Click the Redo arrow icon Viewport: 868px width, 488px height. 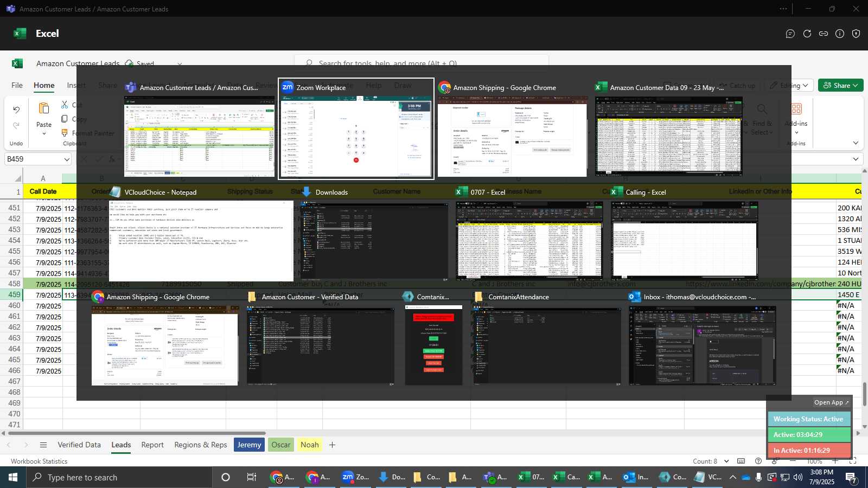(16, 126)
